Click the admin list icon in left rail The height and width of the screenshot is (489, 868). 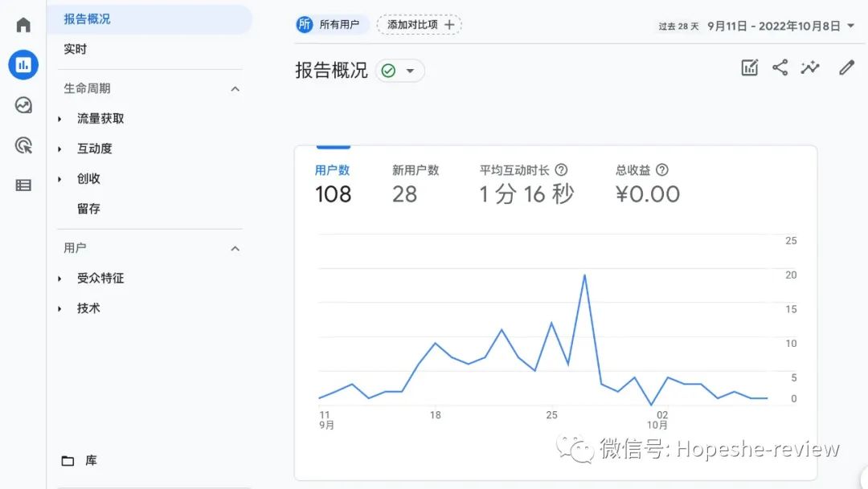[x=23, y=185]
